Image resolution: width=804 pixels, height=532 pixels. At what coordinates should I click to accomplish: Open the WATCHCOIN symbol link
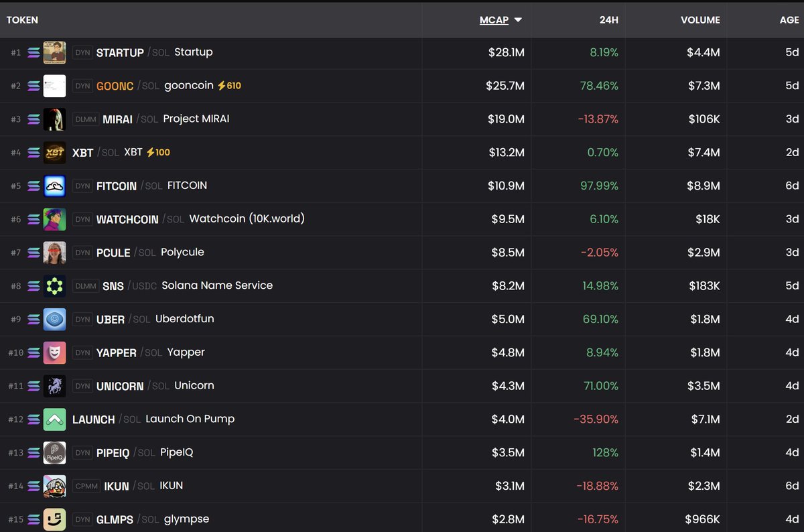tap(127, 219)
